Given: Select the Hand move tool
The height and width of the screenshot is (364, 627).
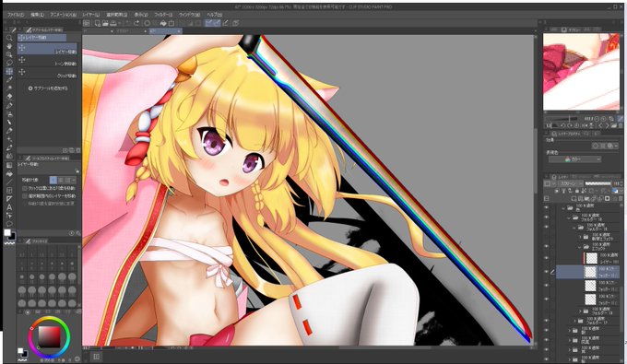Looking at the screenshot, I should point(9,46).
